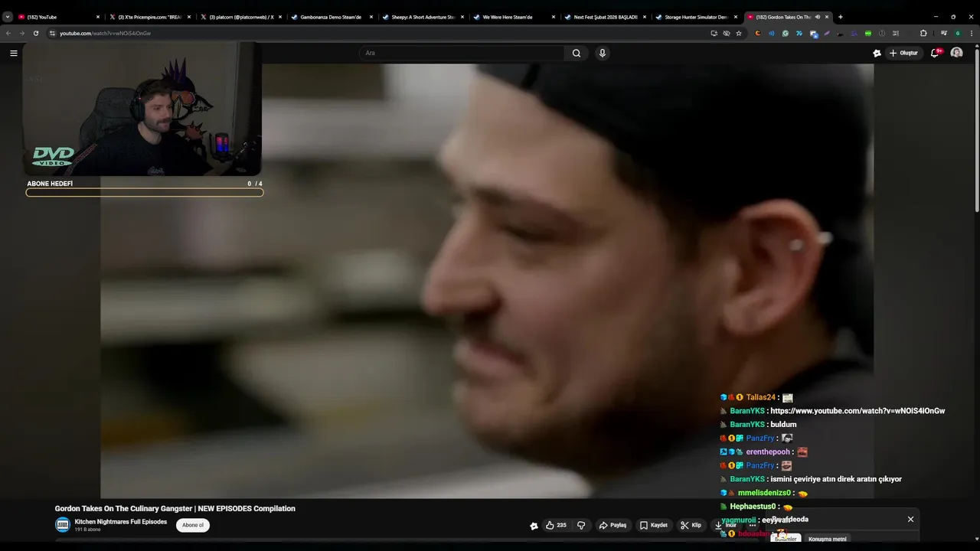This screenshot has height=551, width=980.
Task: Switch to the (182) YouTube tab
Action: click(x=58, y=17)
